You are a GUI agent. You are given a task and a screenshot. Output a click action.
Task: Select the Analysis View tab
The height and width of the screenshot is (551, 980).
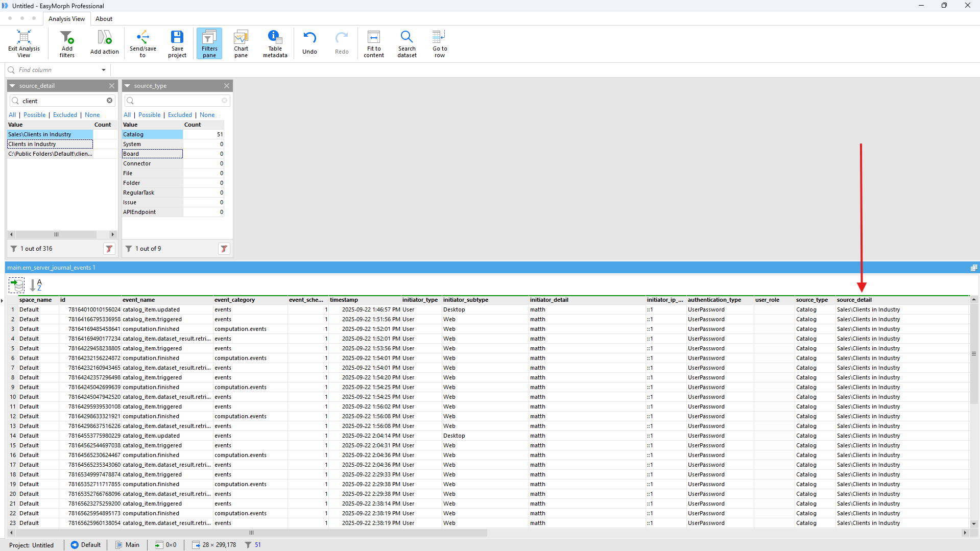click(x=66, y=19)
